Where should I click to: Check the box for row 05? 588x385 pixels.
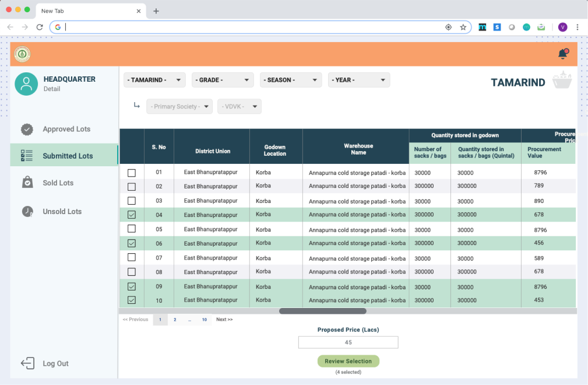[132, 229]
